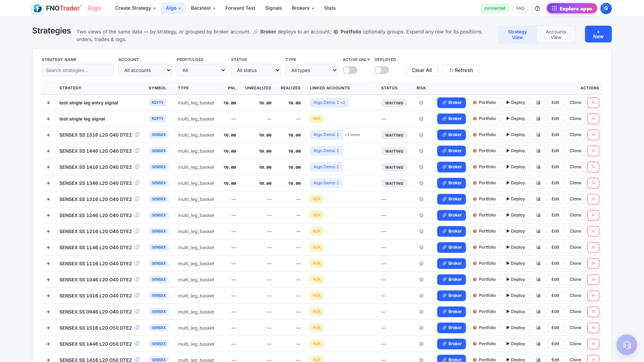This screenshot has height=362, width=644.
Task: Refresh the strategies list
Action: click(x=461, y=70)
